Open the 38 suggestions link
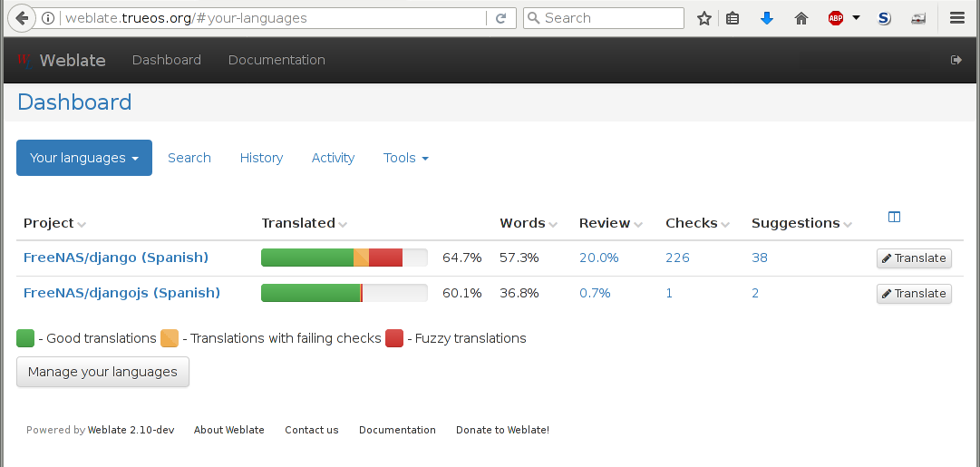 (760, 258)
